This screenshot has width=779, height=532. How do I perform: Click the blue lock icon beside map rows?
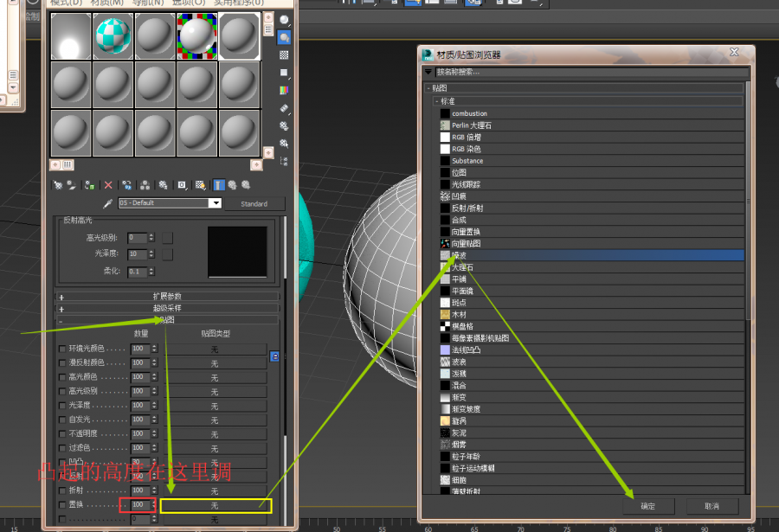pyautogui.click(x=274, y=356)
